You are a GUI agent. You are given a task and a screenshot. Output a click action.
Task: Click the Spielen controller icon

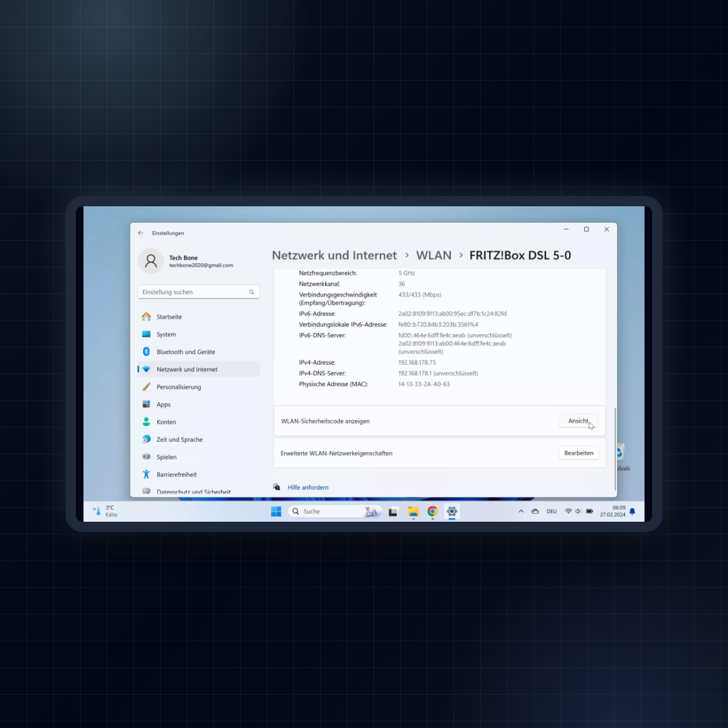[x=146, y=457]
